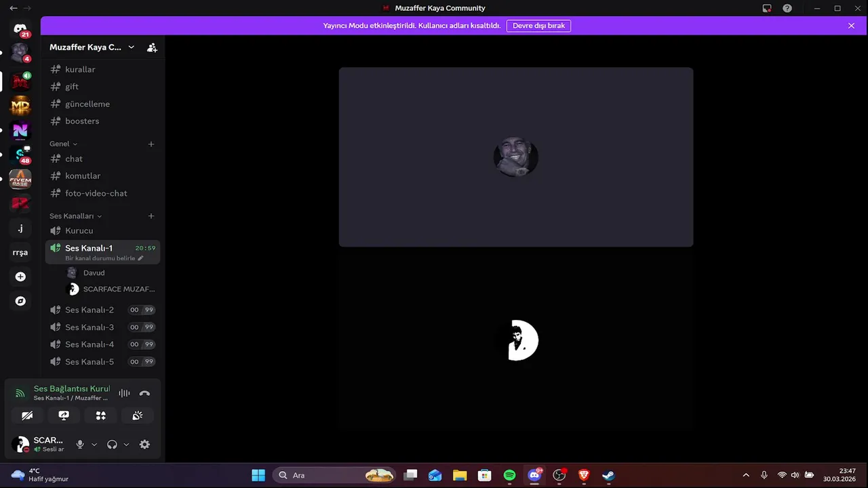Open microphone input options arrow
This screenshot has height=488, width=868.
click(x=94, y=445)
